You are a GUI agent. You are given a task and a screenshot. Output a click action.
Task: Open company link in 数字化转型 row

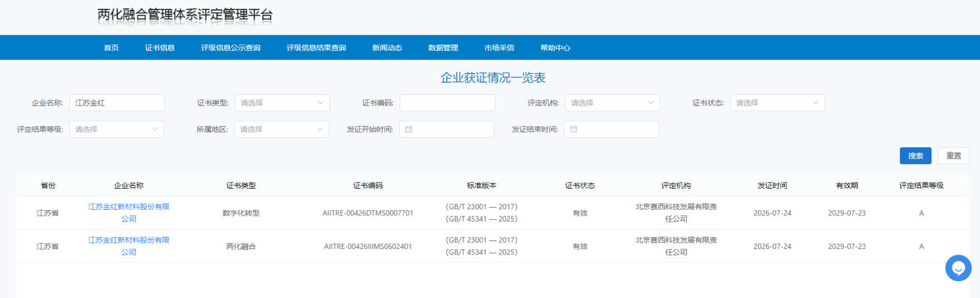tap(129, 213)
